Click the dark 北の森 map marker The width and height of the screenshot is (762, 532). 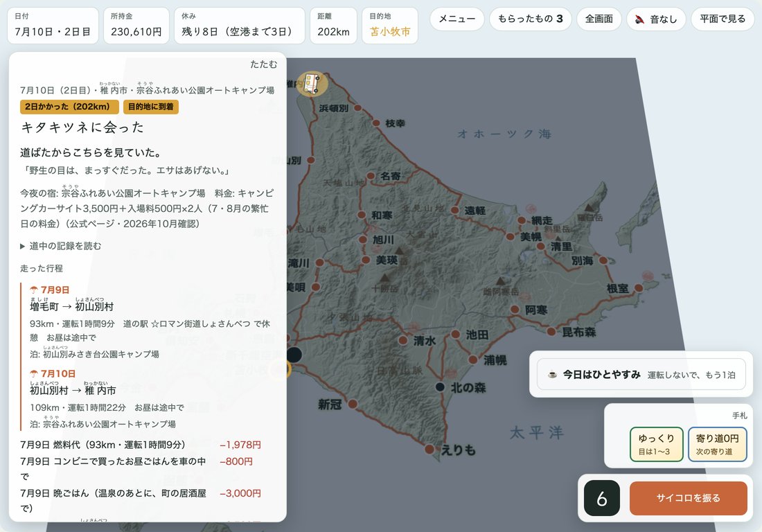[x=440, y=387]
